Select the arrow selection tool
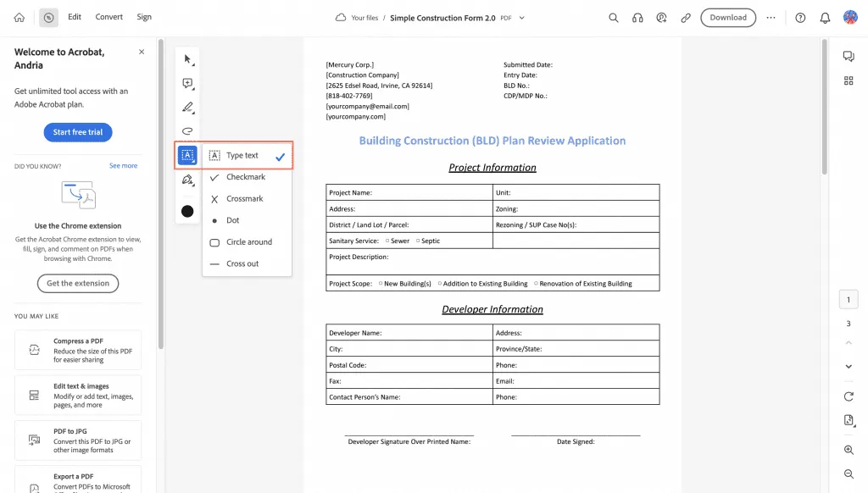The width and height of the screenshot is (868, 493). tap(187, 58)
